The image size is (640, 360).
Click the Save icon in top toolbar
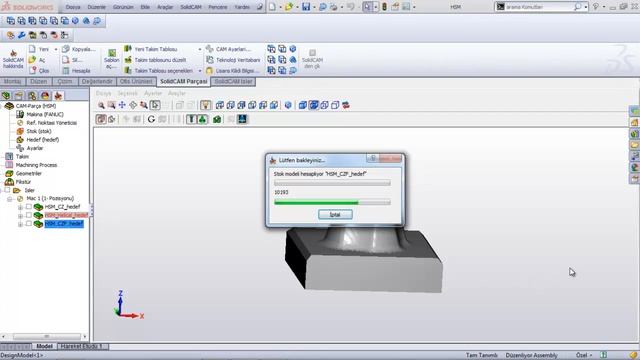(x=306, y=7)
